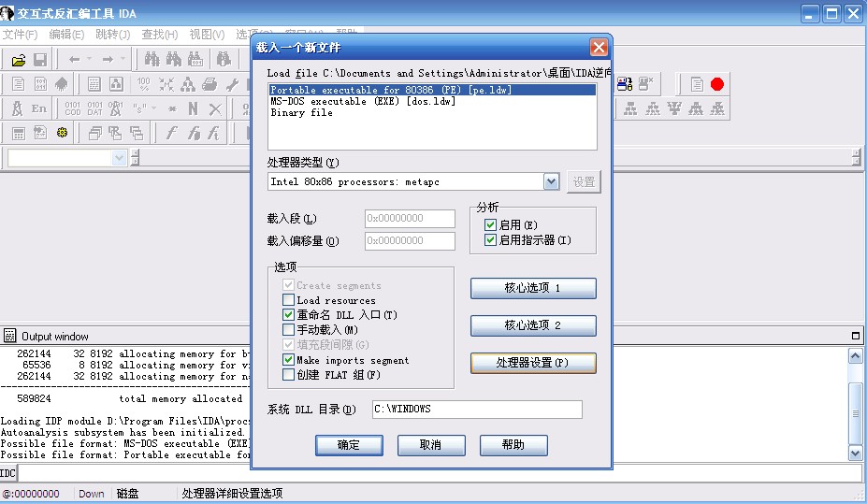867x504 pixels.
Task: Click the 确定 button
Action: (349, 445)
